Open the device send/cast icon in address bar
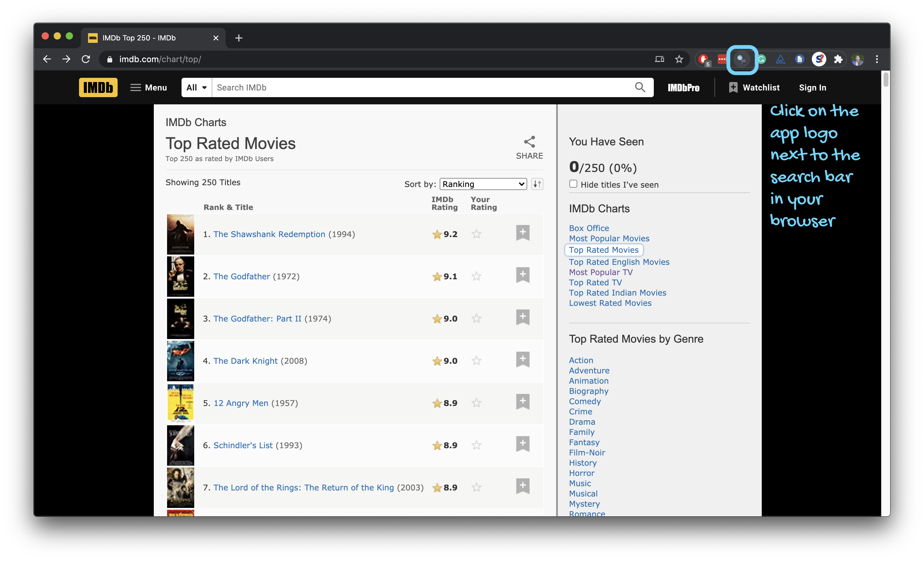This screenshot has width=924, height=561. tap(660, 59)
